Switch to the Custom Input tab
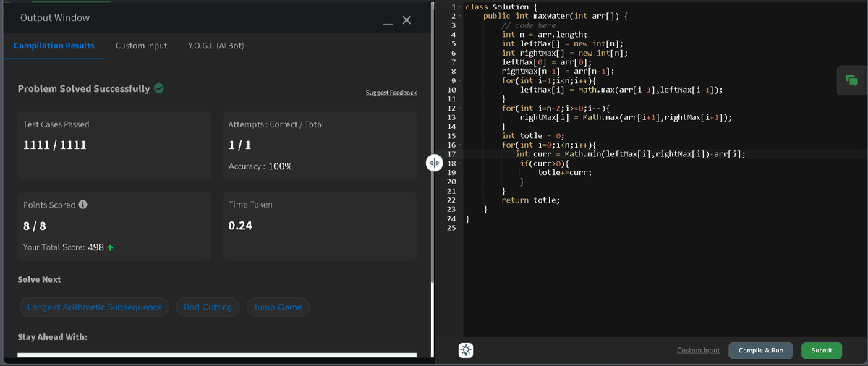Screen dimensions: 868x366 [x=141, y=46]
